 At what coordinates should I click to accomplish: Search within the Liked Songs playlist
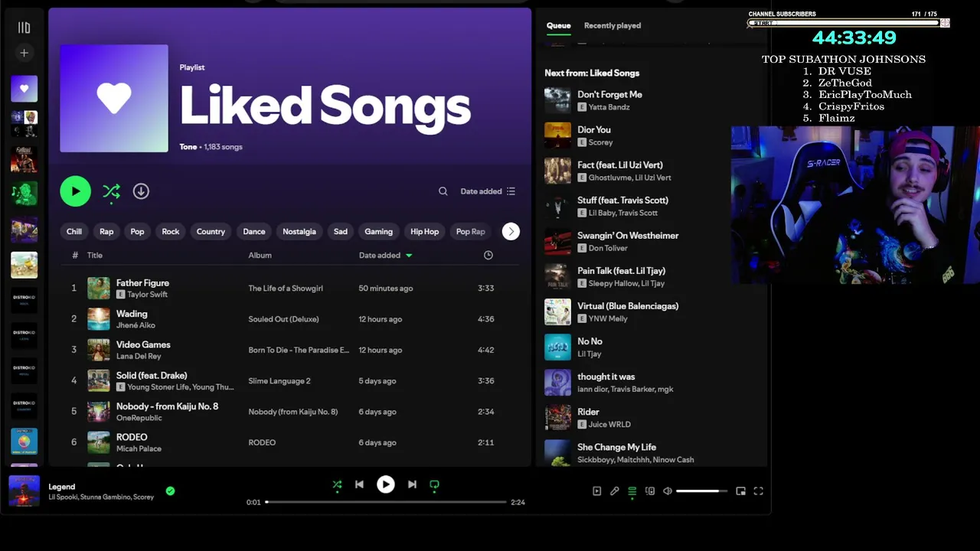[x=443, y=191]
